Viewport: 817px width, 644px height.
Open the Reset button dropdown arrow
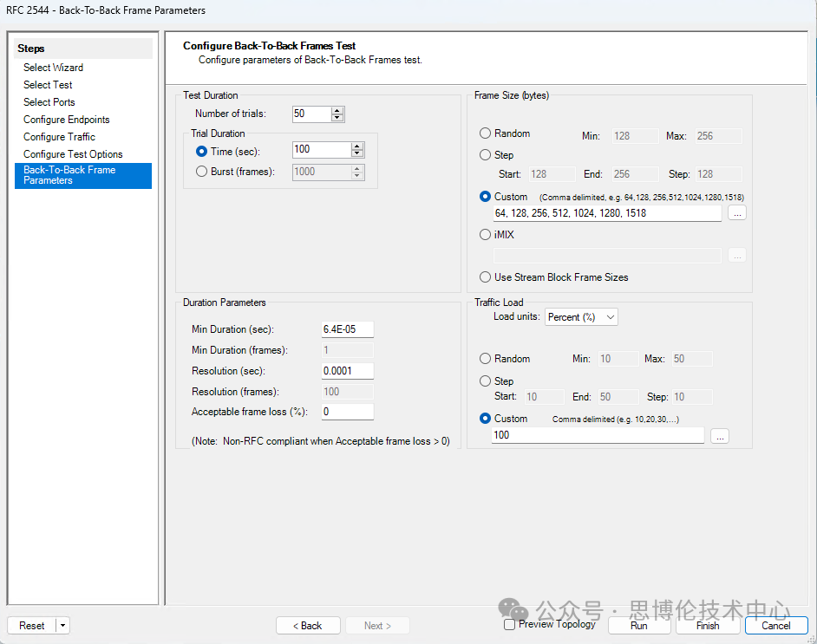tap(63, 626)
